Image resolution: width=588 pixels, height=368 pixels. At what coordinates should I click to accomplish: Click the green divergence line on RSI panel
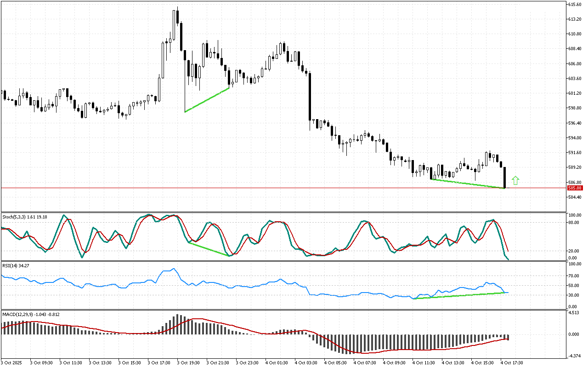(459, 295)
